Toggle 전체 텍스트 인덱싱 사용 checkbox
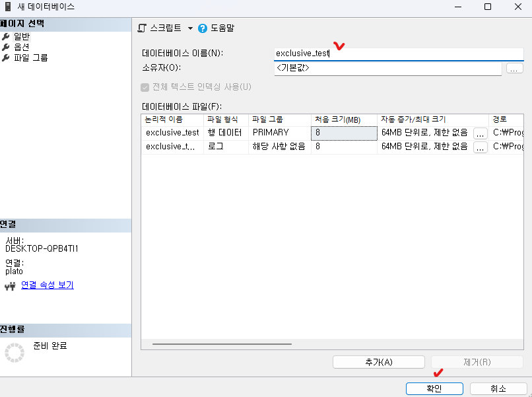532x397 pixels. 145,87
